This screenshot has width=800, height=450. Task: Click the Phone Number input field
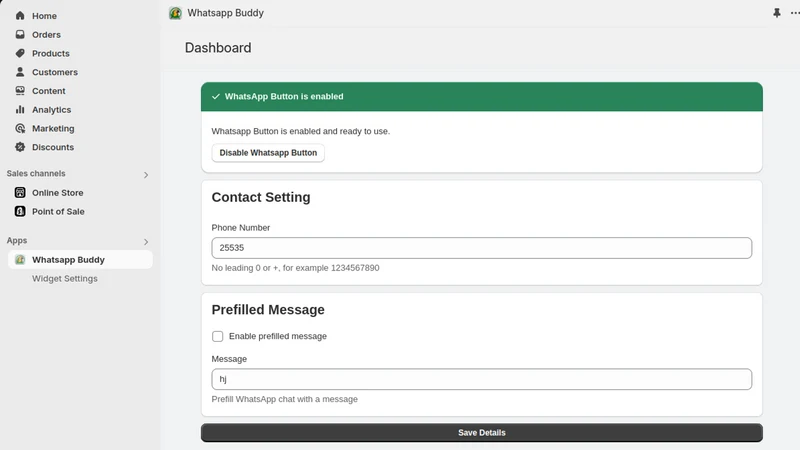pos(482,248)
